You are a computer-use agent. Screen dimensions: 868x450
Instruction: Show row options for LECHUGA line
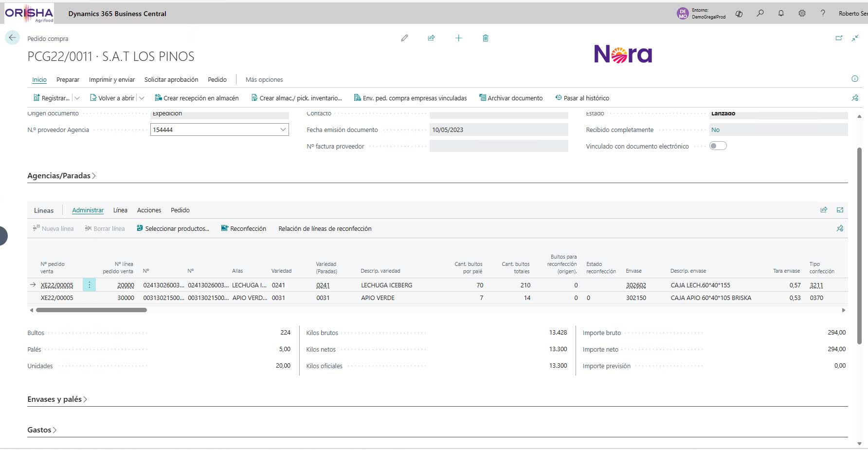(x=89, y=285)
